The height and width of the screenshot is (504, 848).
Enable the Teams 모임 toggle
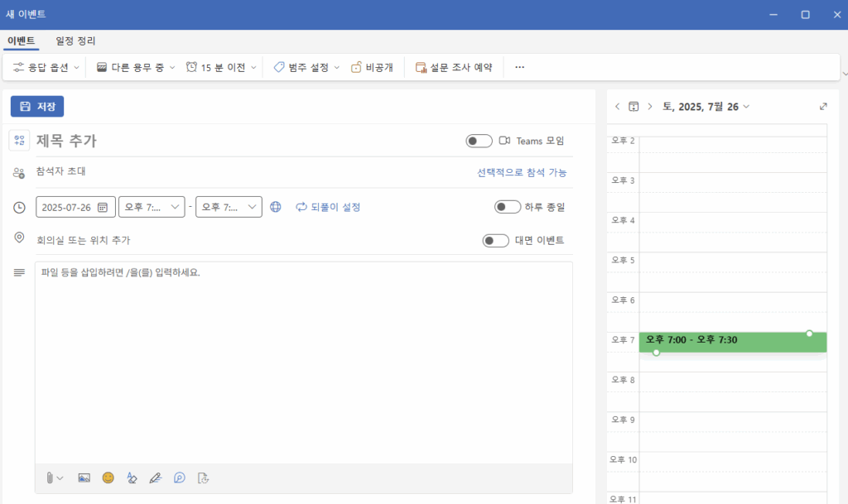click(x=479, y=142)
